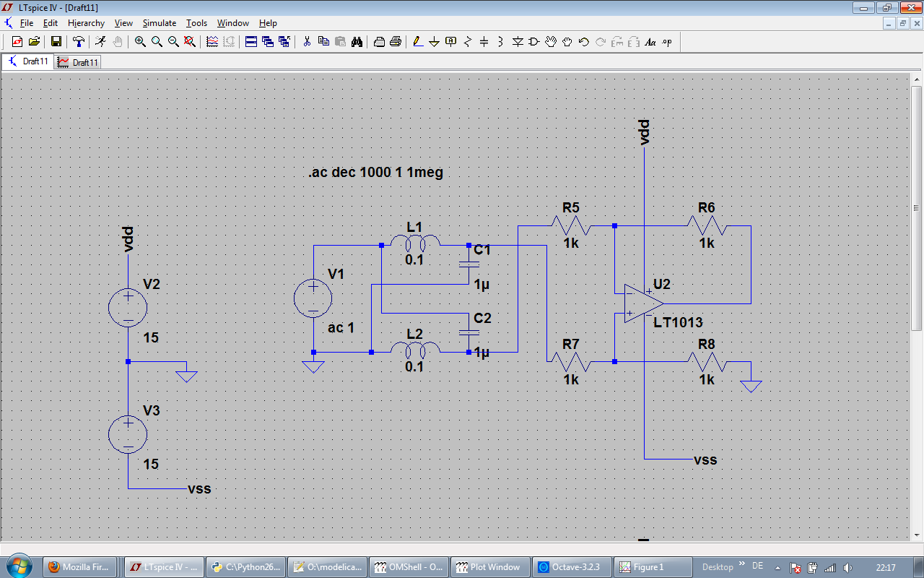Open the Simulate menu

tap(159, 23)
